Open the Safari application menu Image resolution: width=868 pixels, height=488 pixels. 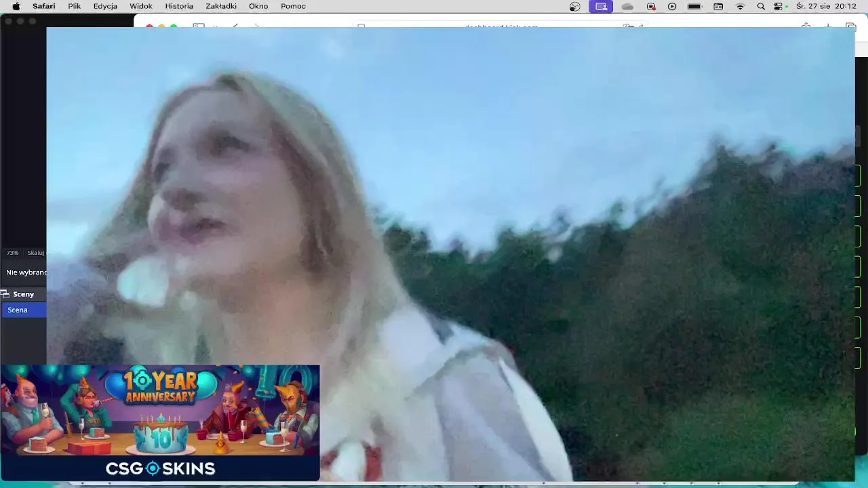click(x=44, y=6)
